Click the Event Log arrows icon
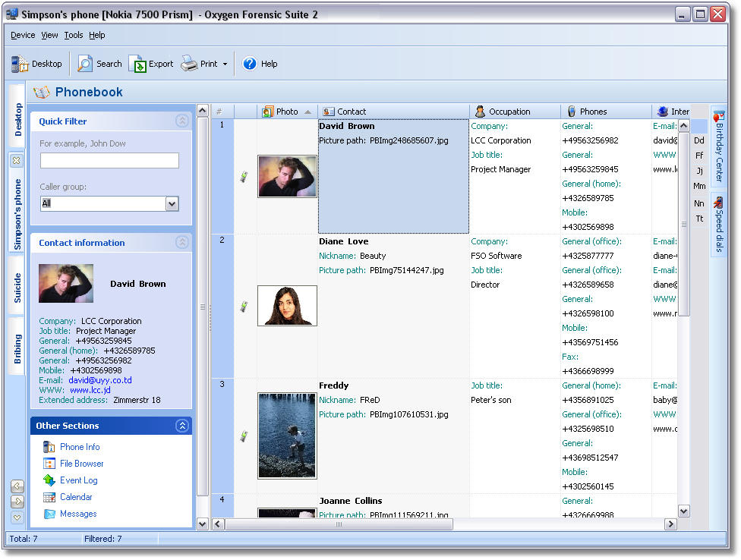 click(x=49, y=480)
